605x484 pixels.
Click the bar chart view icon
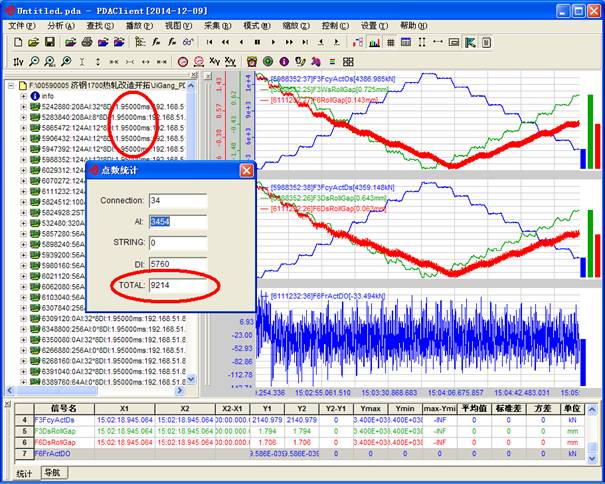tap(372, 42)
